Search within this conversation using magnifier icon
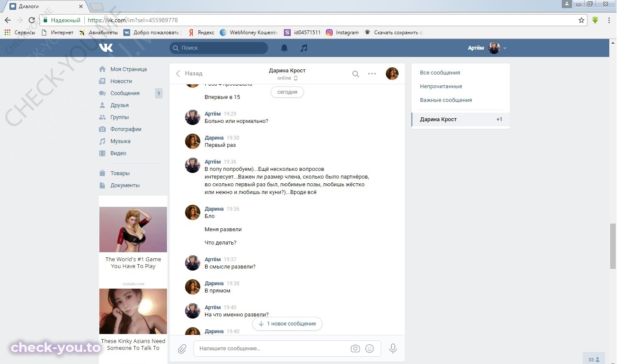 355,74
